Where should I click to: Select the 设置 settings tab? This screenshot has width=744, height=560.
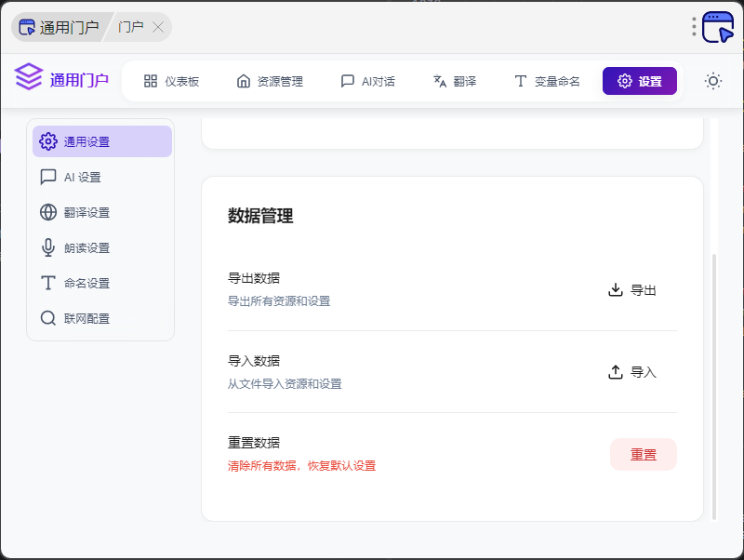coord(640,81)
